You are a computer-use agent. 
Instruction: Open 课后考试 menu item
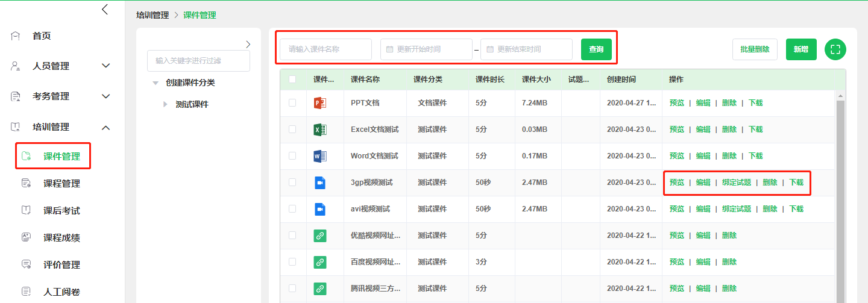(x=63, y=210)
